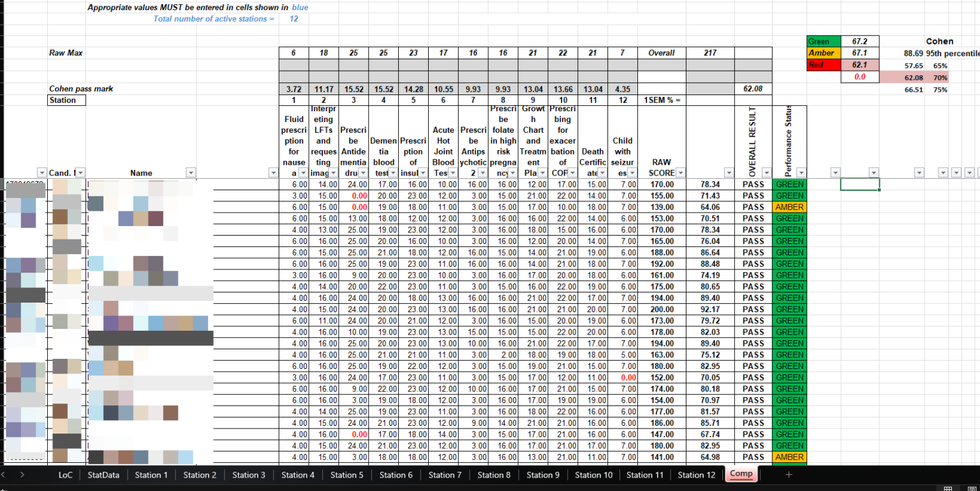
Task: Select the blue cell showing 12 active stations
Action: tap(293, 19)
